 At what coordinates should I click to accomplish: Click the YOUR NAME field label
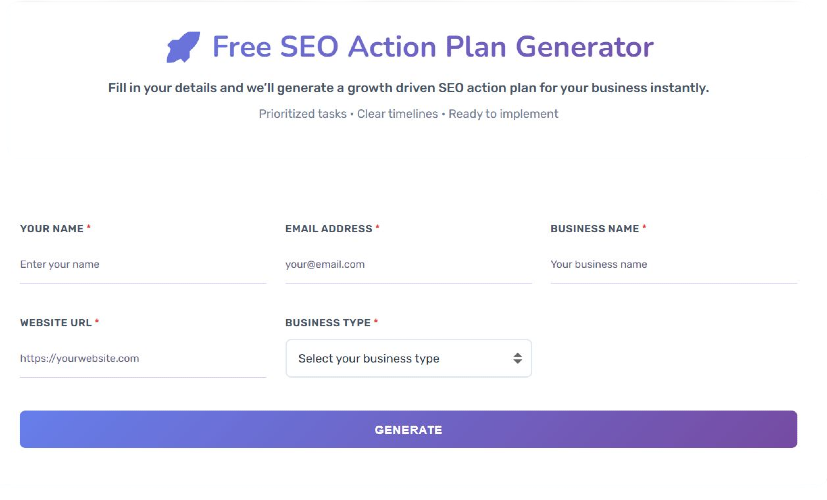(52, 229)
